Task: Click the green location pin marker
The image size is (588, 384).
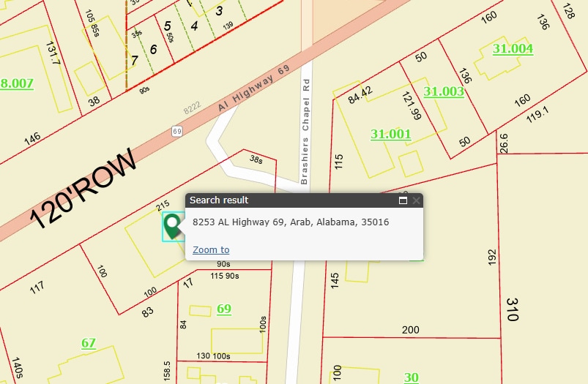Action: point(173,225)
